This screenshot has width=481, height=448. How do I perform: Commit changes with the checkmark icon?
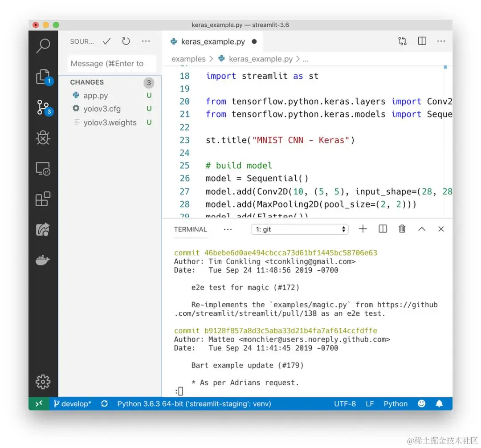[x=106, y=41]
